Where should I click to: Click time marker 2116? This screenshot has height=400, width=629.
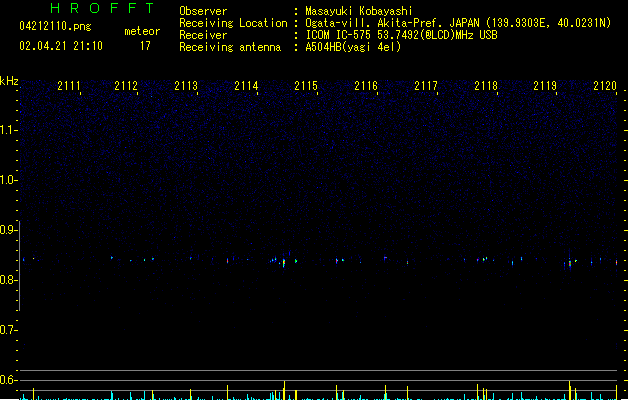pos(366,86)
